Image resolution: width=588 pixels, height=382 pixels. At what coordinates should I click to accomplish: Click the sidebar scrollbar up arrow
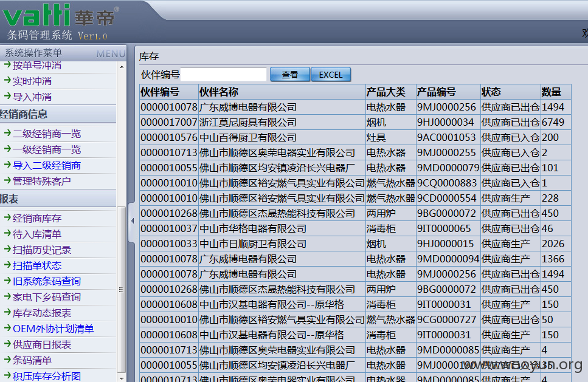(122, 67)
